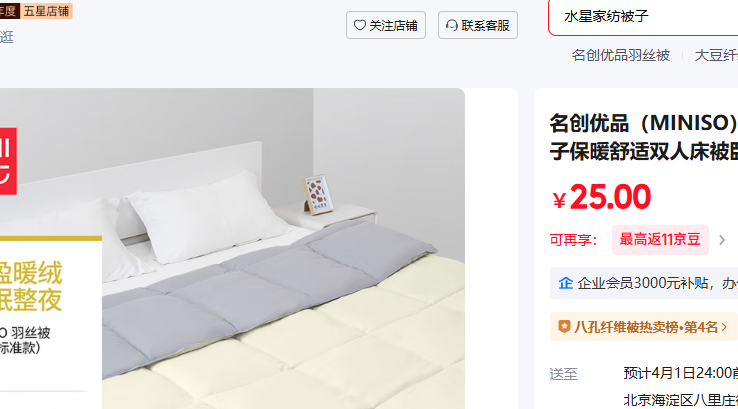This screenshot has width=738, height=409.
Task: Click the 名创优品羽丝被 search suggestion
Action: point(621,55)
